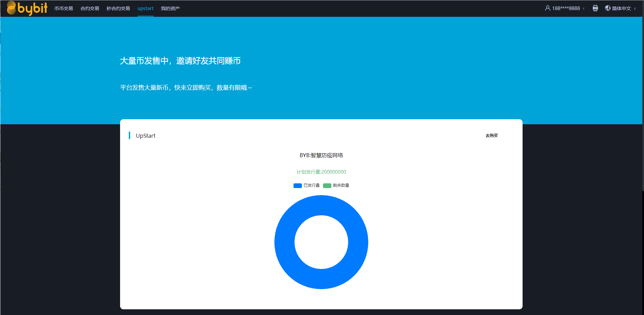Click the globe language icon
This screenshot has width=644, height=315.
tap(608, 8)
